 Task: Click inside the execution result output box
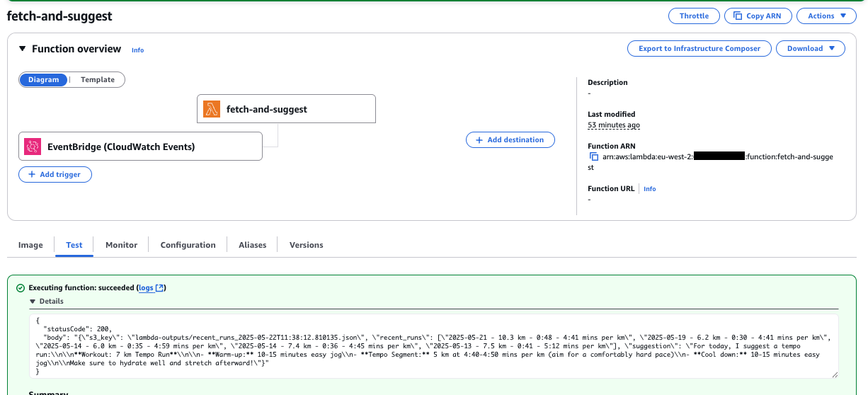pyautogui.click(x=434, y=345)
